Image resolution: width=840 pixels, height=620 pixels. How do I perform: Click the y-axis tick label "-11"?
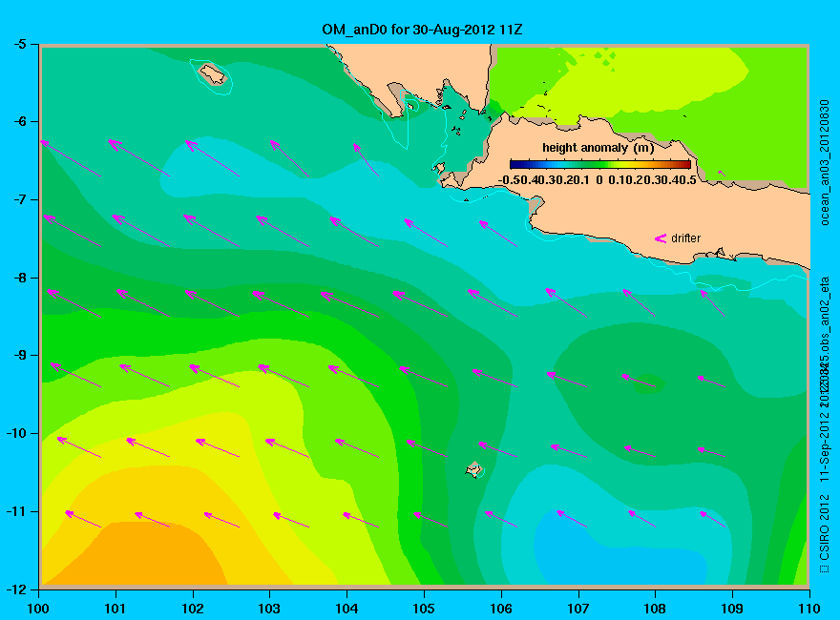coord(16,511)
